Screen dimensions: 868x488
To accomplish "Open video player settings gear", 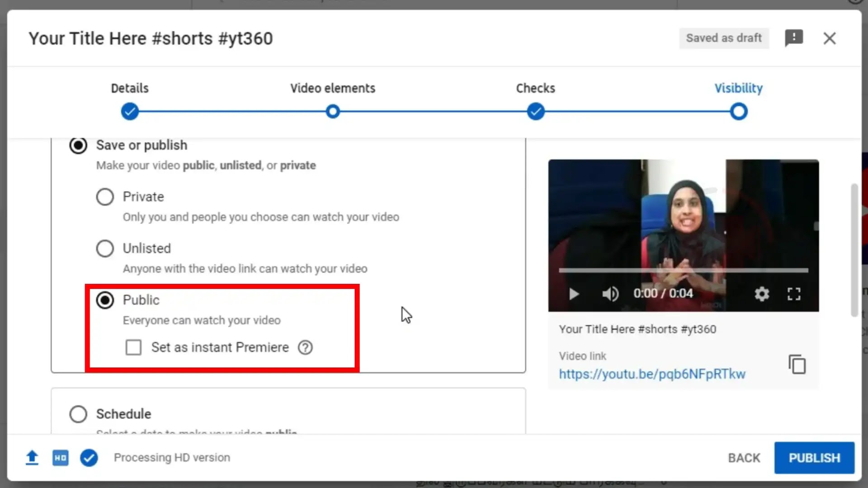I will point(762,294).
